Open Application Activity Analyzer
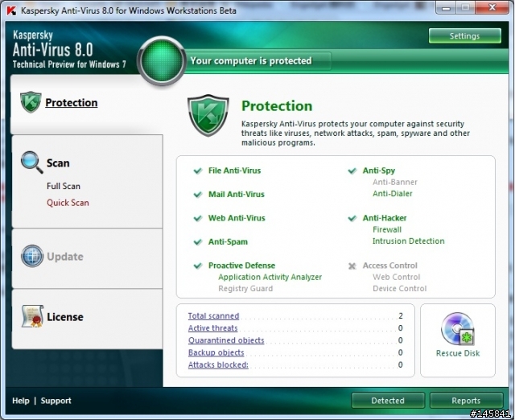 pos(270,277)
